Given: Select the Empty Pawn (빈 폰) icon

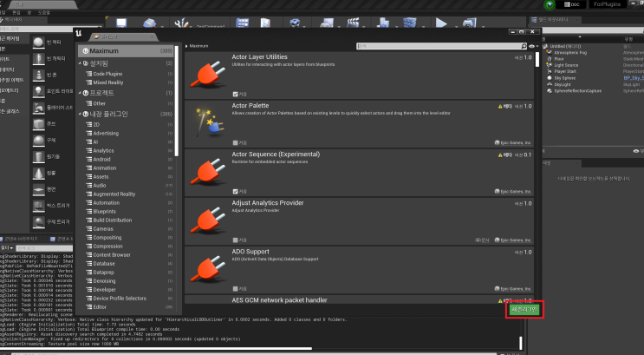Looking at the screenshot, I should 39,76.
